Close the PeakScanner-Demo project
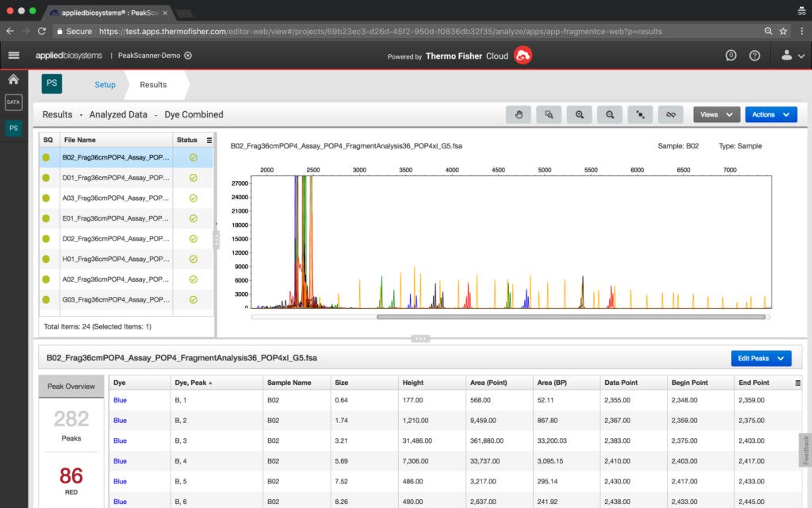 pos(188,56)
